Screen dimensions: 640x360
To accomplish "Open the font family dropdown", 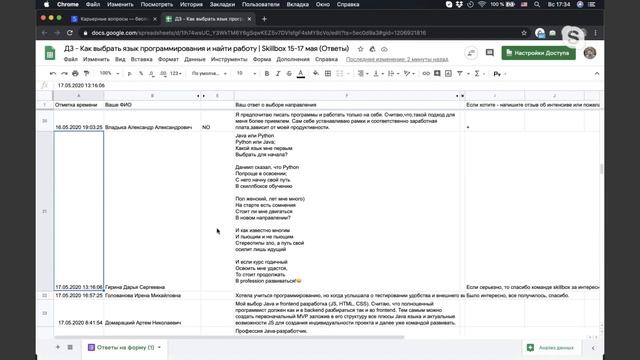I will coord(209,73).
